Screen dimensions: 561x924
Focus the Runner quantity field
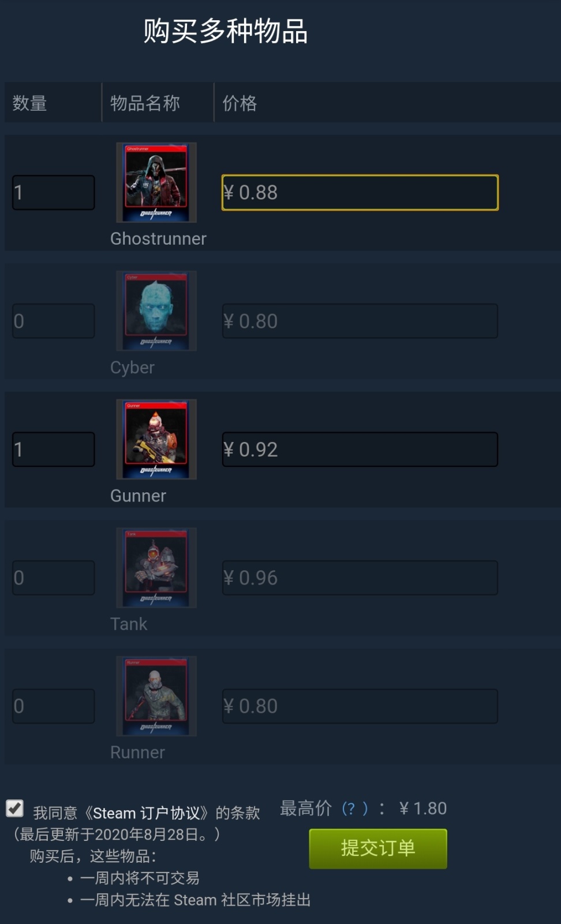pyautogui.click(x=54, y=706)
